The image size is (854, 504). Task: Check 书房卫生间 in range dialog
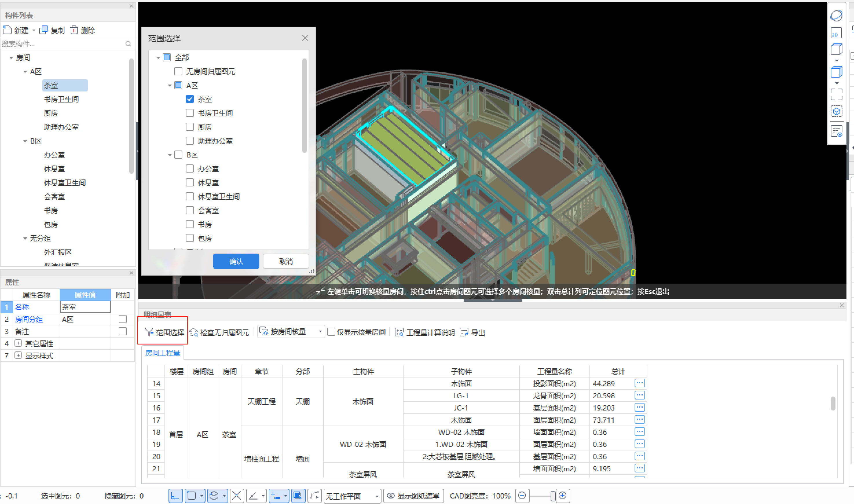point(190,113)
